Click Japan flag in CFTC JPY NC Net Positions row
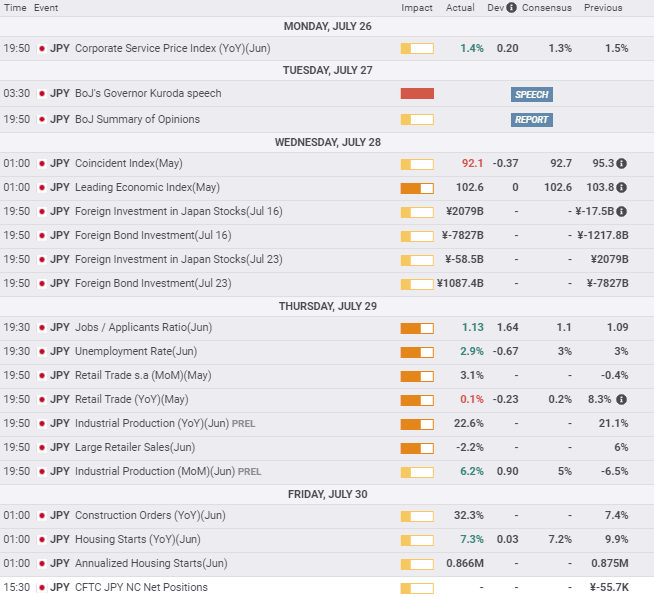The height and width of the screenshot is (597, 654). coord(41,588)
